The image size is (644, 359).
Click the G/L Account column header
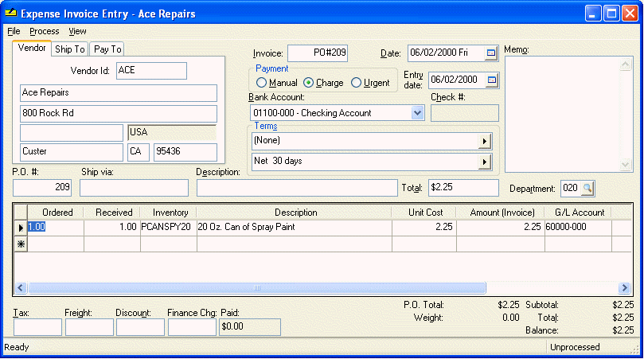[x=578, y=213]
